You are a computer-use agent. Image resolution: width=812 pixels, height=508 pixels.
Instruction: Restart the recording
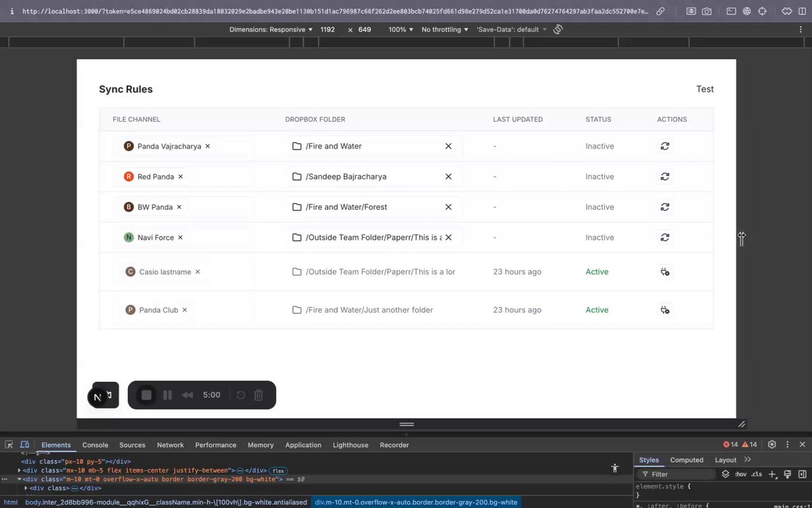240,395
